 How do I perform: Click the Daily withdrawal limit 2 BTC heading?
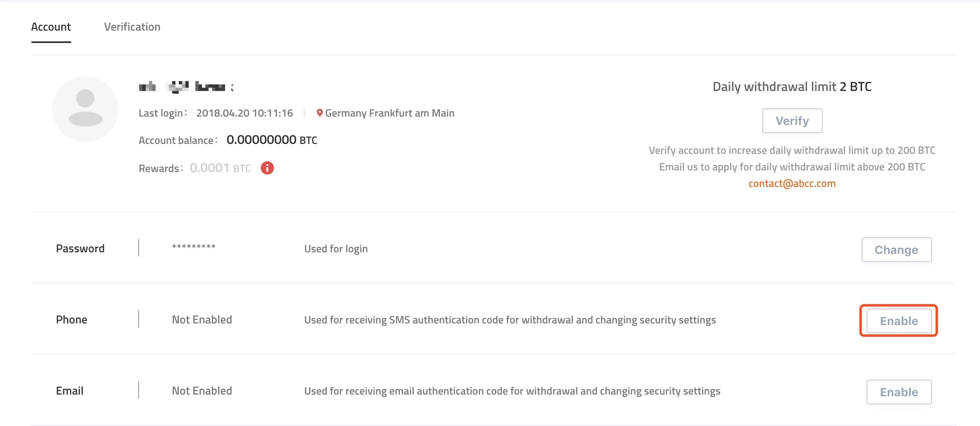(x=792, y=86)
